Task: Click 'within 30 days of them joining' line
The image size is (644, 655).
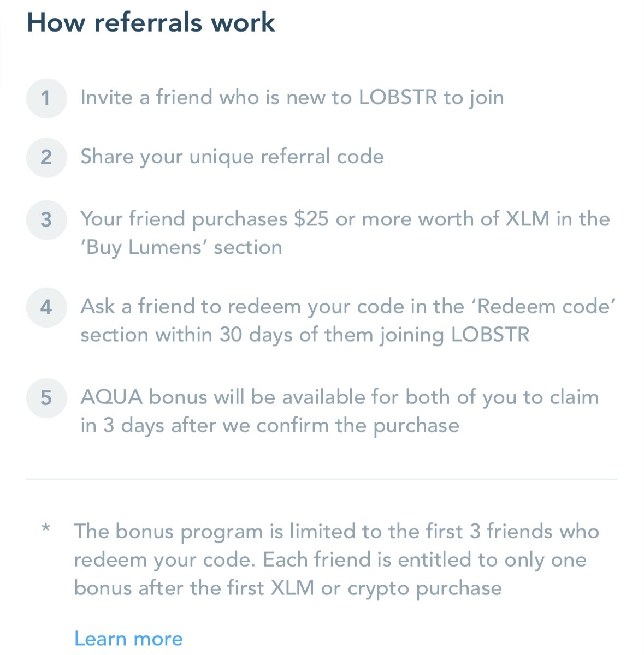Action: (x=305, y=335)
